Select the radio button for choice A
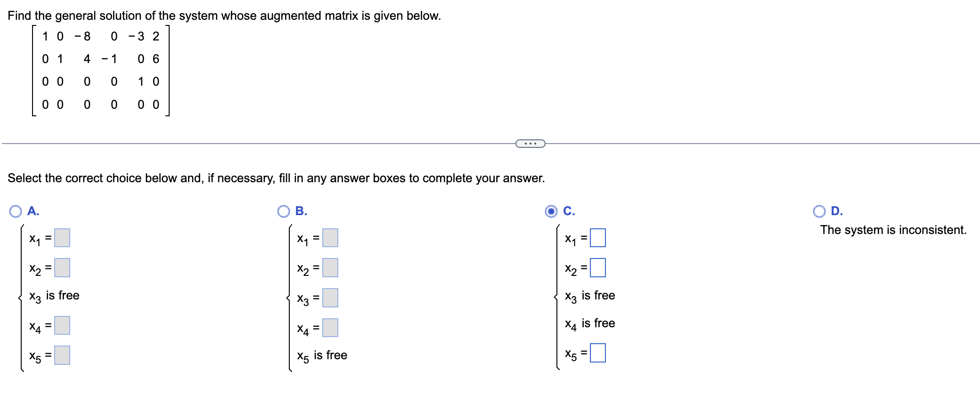The height and width of the screenshot is (403, 980). 16,211
